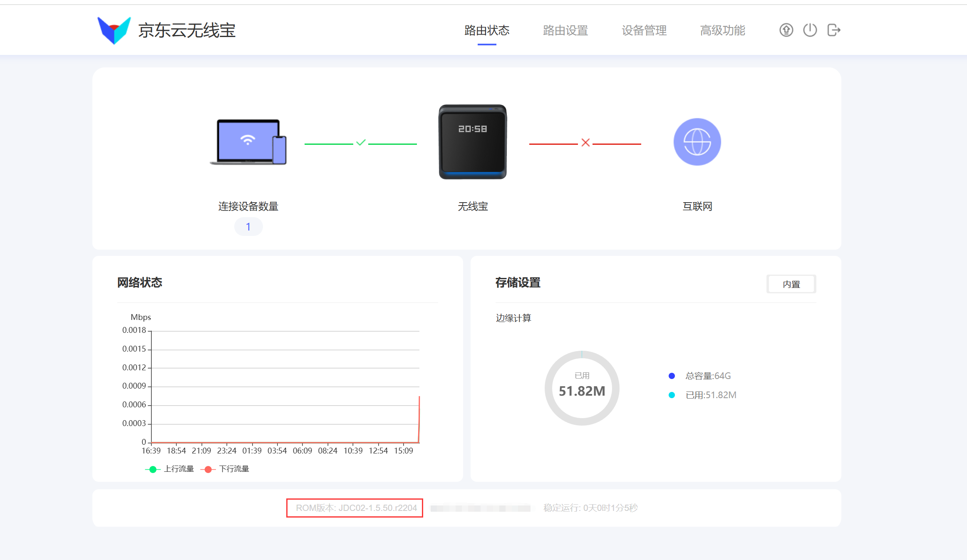Click the red X connection failure mark
The image size is (967, 560).
coord(585,143)
